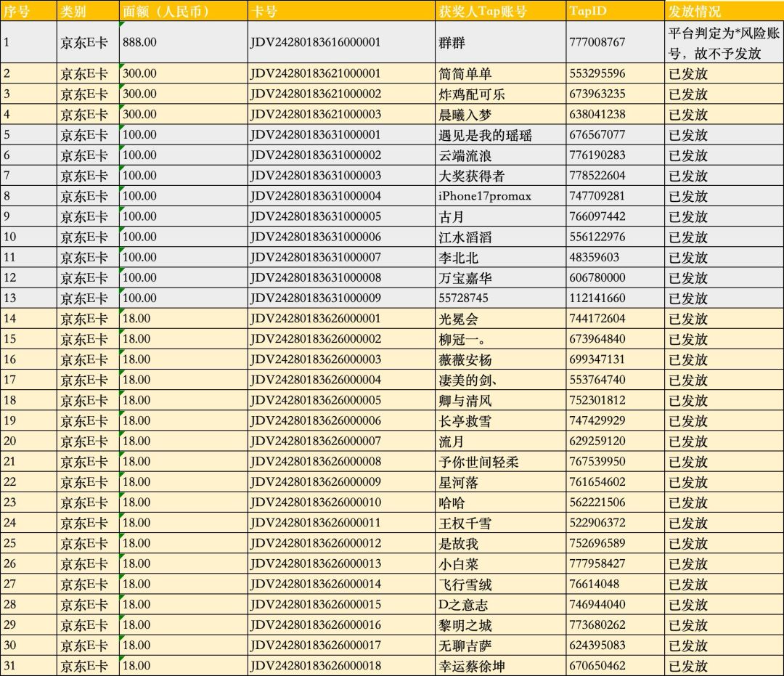Click the winner name 炸鸡配可乐
This screenshot has height=676, width=784.
point(472,94)
